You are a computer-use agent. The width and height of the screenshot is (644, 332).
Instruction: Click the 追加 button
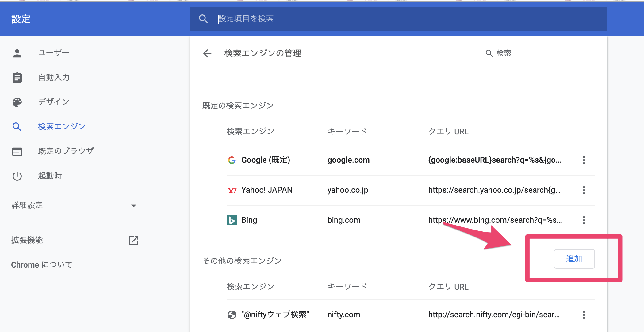tap(574, 259)
